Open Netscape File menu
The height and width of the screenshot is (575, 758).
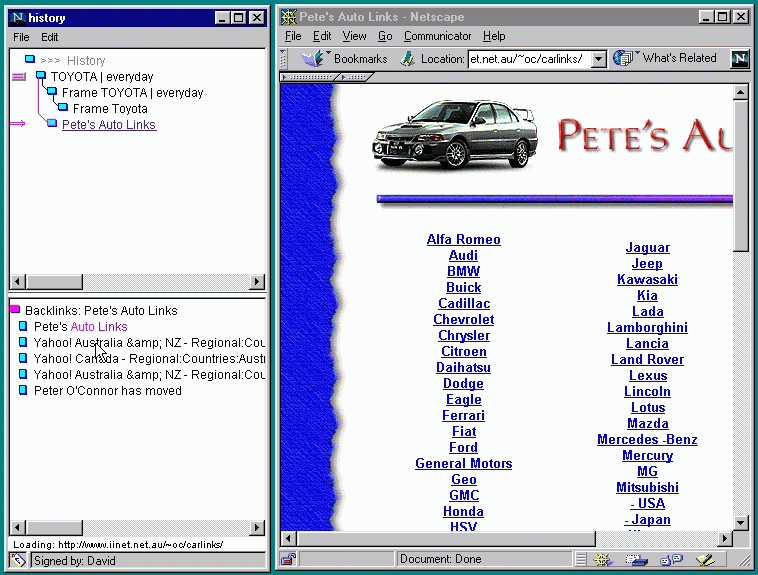point(293,36)
